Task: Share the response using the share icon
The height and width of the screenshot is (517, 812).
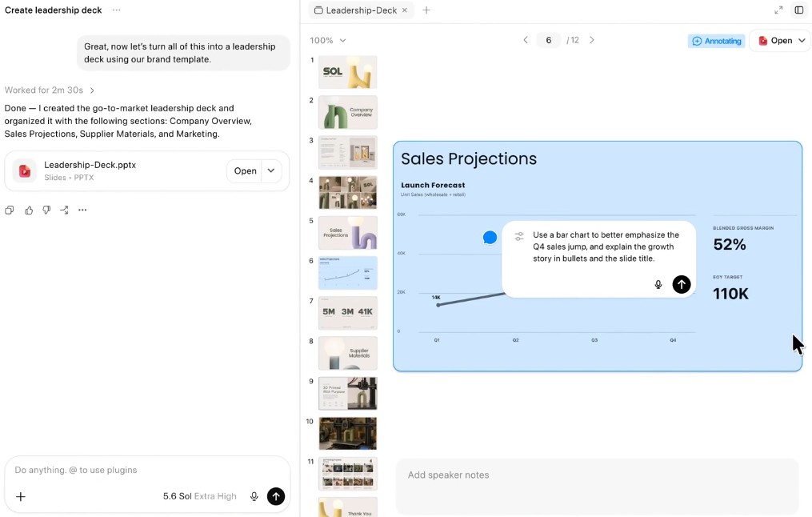Action: [64, 210]
